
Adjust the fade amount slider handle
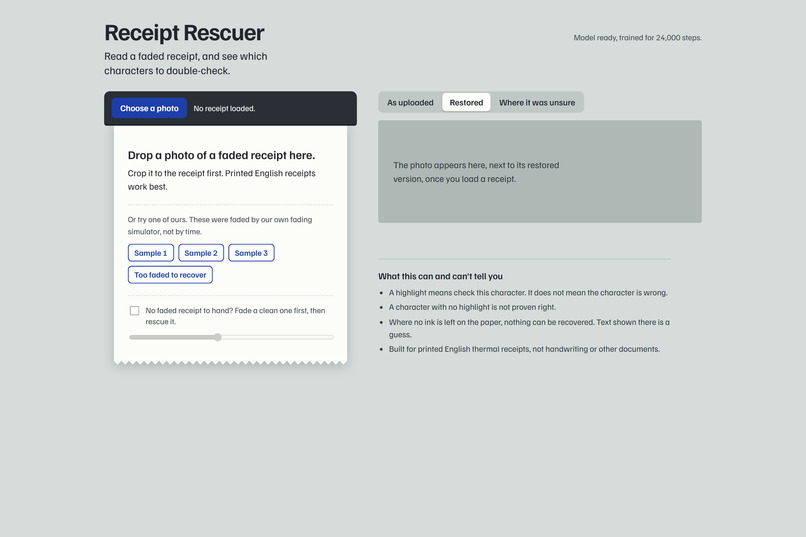pyautogui.click(x=218, y=337)
